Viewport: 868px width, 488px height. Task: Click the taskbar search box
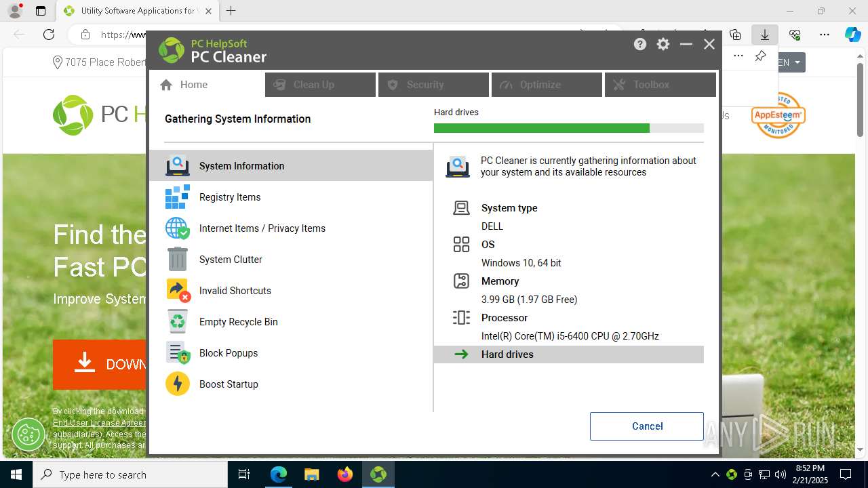click(130, 474)
